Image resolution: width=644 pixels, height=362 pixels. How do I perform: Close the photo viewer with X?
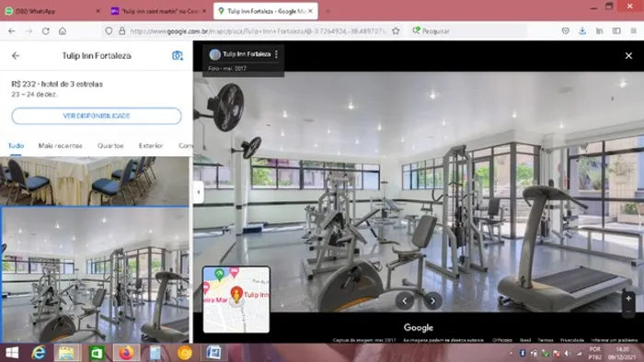tap(628, 56)
